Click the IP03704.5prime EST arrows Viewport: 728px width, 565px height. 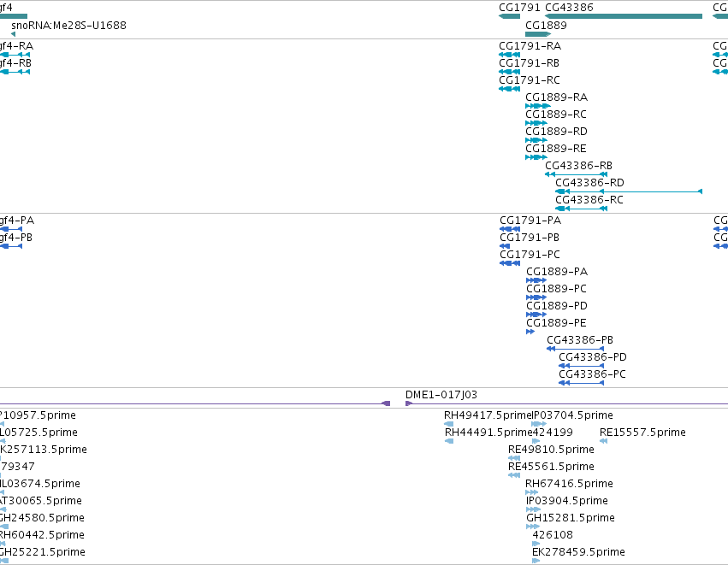tap(539, 424)
